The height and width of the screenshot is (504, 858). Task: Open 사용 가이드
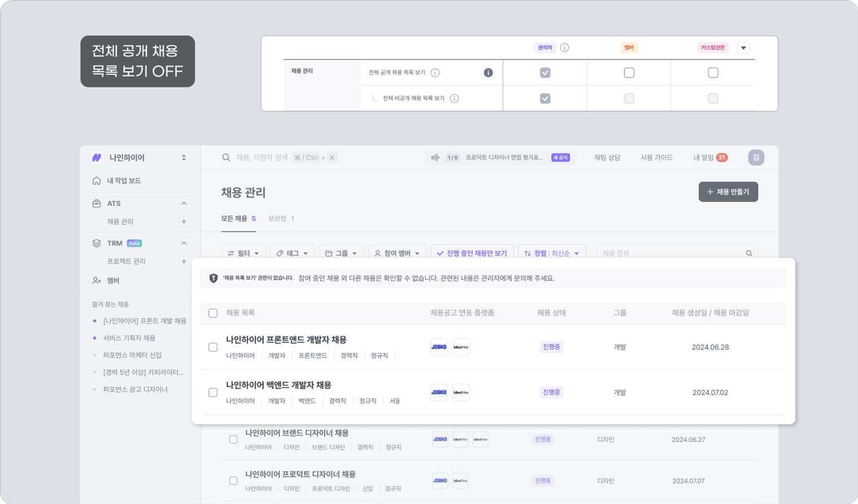(x=656, y=157)
